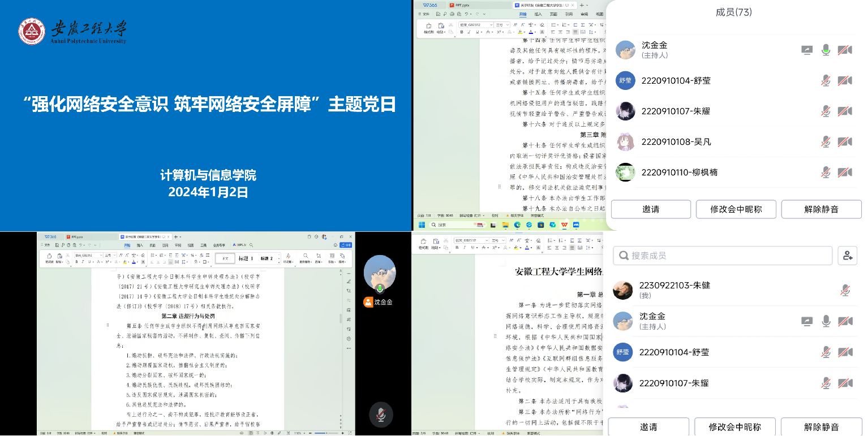The width and height of the screenshot is (868, 436).
Task: Toggle the camera for 2220910110-柳枫楠
Action: pos(845,172)
